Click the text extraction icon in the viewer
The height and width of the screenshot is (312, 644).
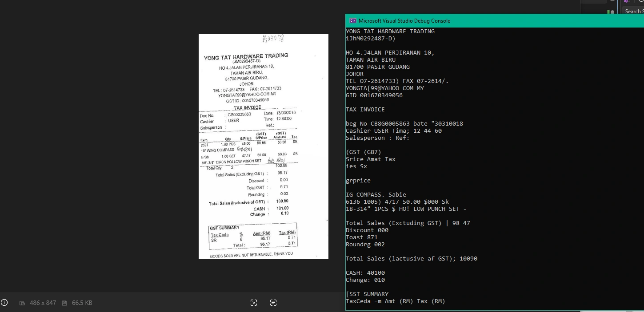coord(273,303)
